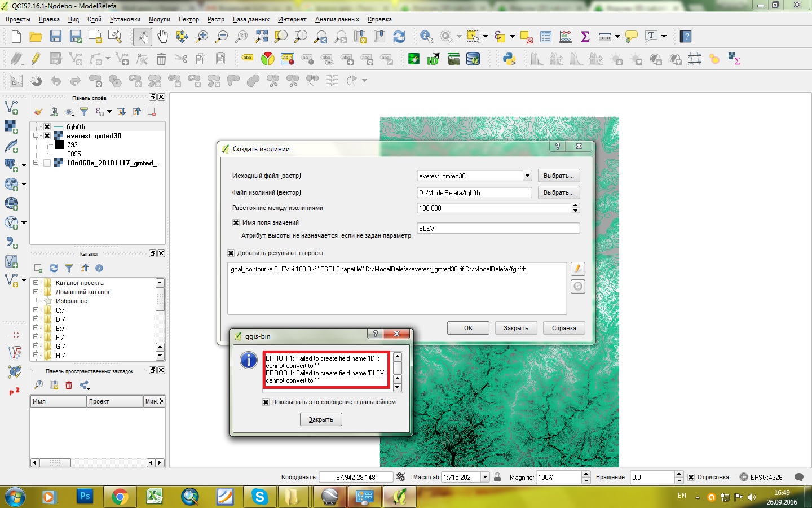Image resolution: width=812 pixels, height=508 pixels.
Task: Open the Vector menu
Action: tap(189, 19)
